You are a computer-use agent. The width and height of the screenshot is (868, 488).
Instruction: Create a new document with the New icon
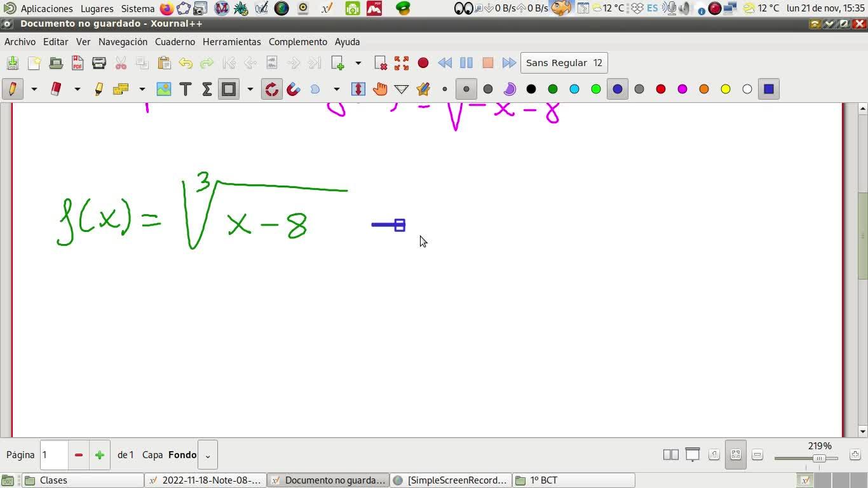point(34,63)
